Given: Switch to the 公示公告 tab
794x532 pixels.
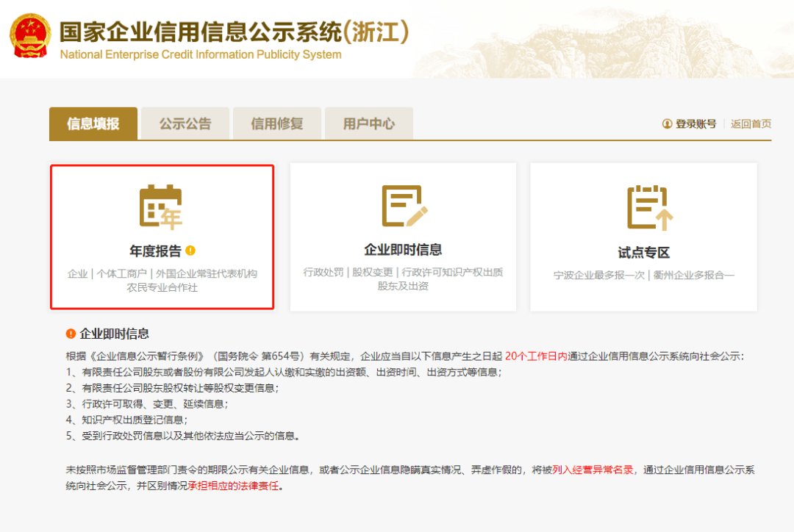Looking at the screenshot, I should [x=185, y=123].
